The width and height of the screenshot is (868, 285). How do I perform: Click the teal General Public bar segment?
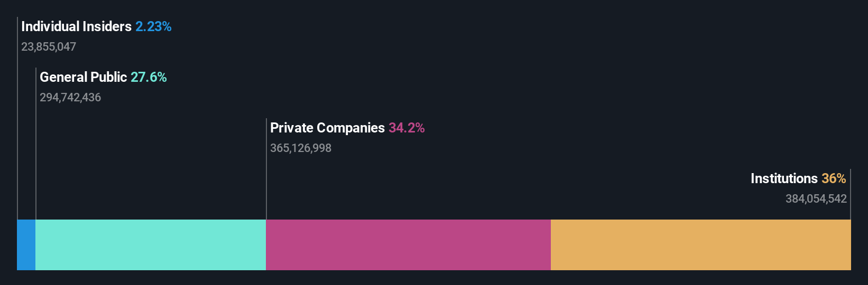tap(151, 245)
